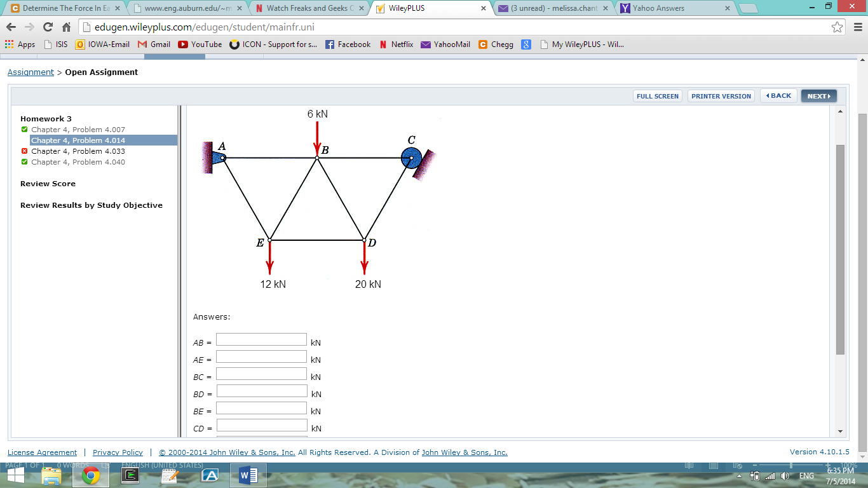
Task: Click the NEXT button
Action: 818,95
